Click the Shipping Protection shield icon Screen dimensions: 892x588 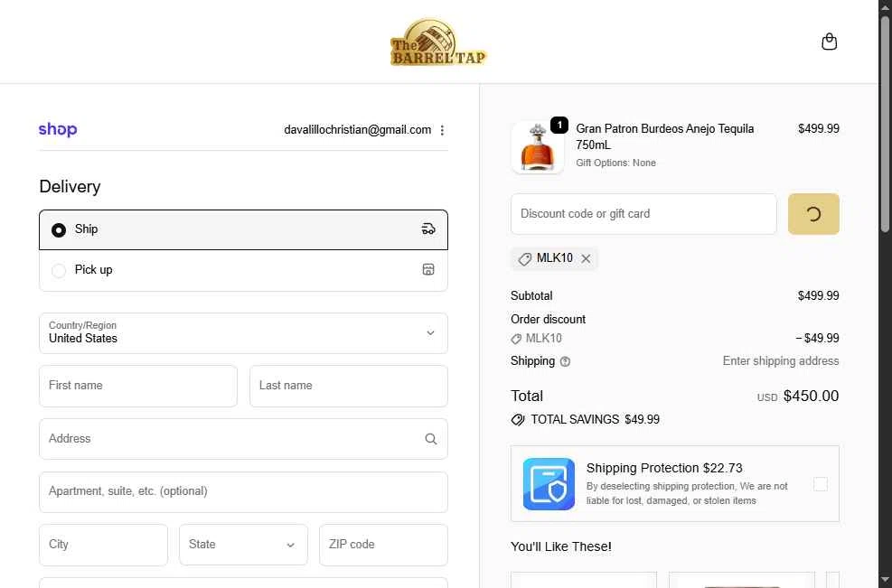[549, 484]
